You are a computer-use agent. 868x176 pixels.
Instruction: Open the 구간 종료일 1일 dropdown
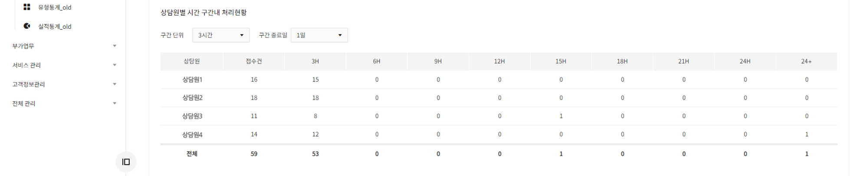pos(319,35)
